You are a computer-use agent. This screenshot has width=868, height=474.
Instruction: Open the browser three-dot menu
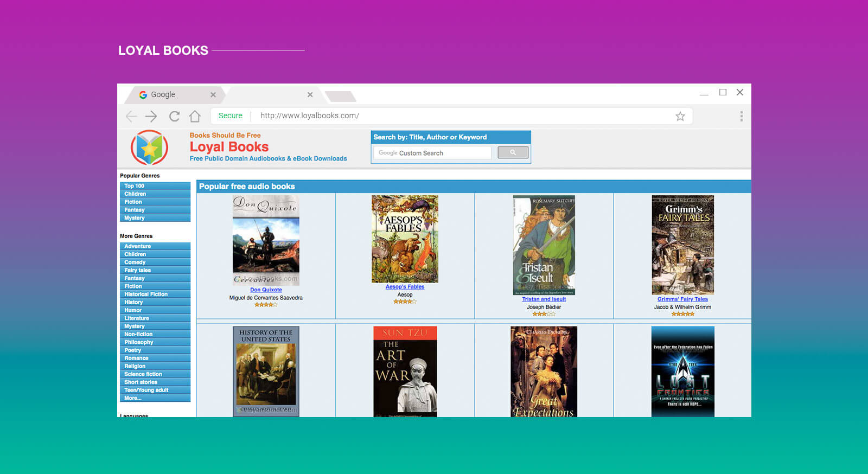click(741, 116)
